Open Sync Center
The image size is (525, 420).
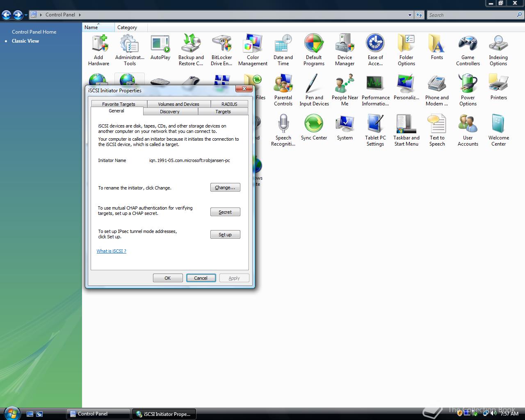[x=314, y=128]
